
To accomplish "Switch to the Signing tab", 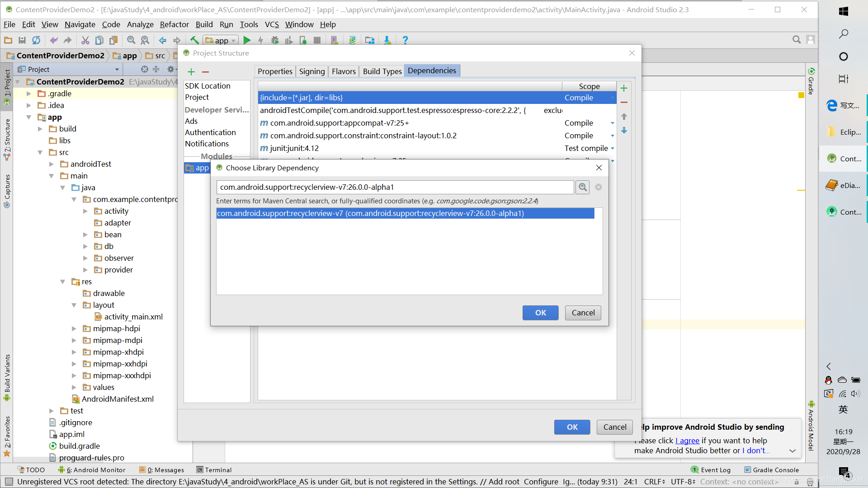I will pos(312,71).
